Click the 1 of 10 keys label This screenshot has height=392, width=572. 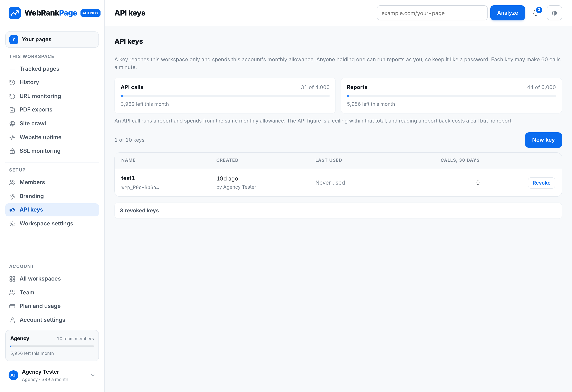pos(130,140)
